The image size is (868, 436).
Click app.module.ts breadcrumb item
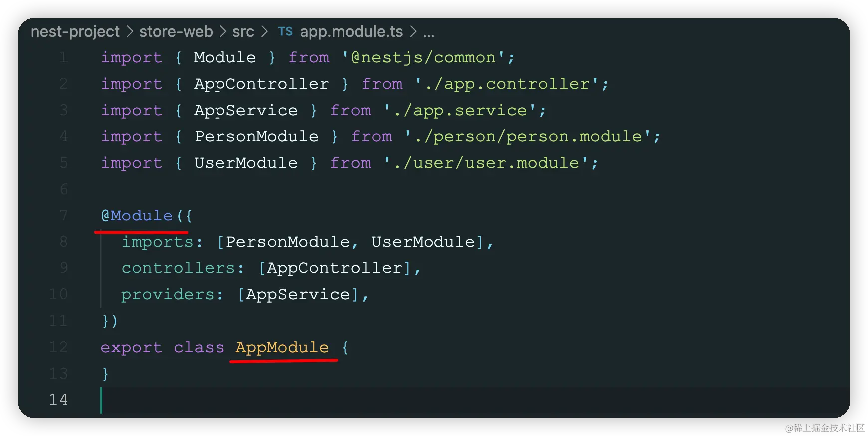[x=351, y=32]
